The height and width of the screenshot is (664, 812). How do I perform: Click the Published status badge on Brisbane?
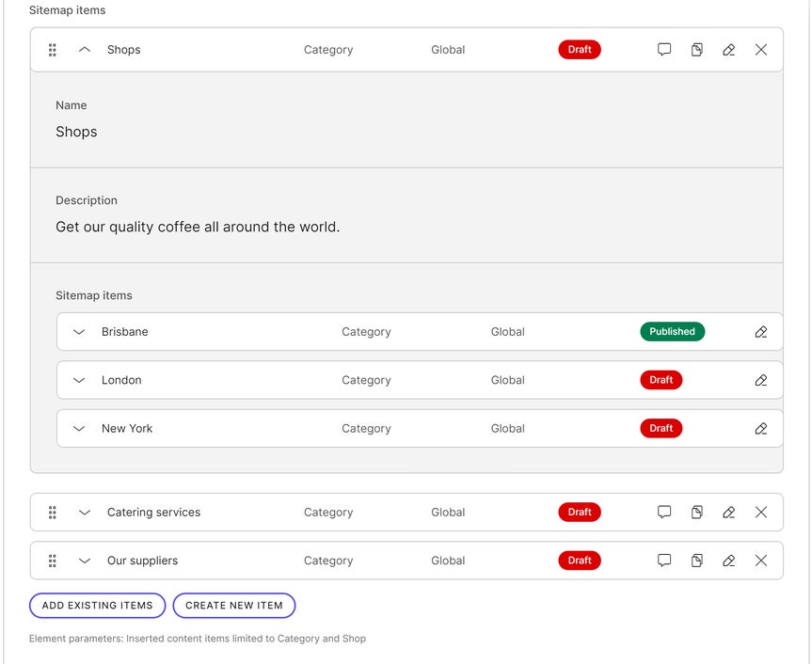[x=672, y=332]
